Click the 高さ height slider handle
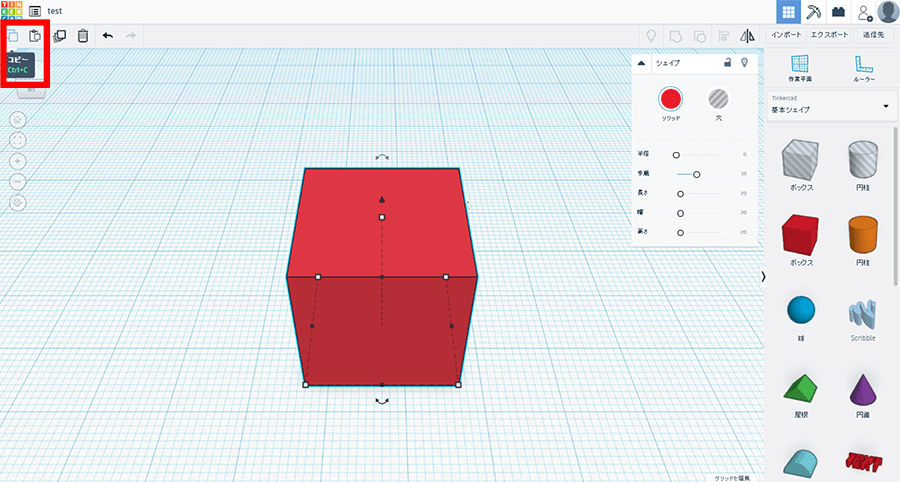Screen dimensions: 900x482 tap(680, 233)
